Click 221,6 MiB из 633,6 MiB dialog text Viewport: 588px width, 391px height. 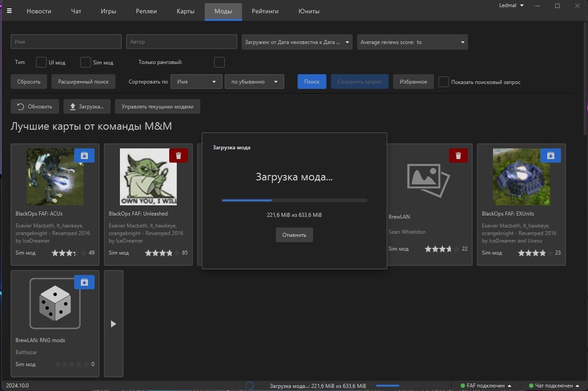coord(294,215)
